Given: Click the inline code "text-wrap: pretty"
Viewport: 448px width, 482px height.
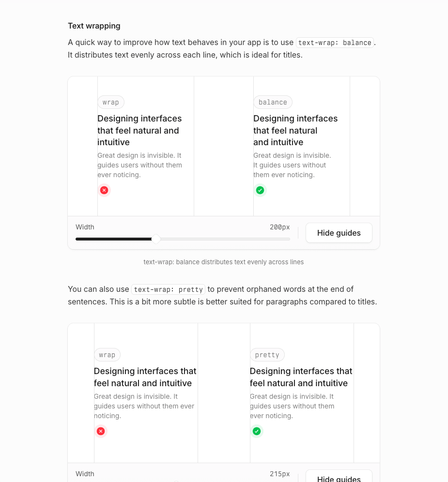Looking at the screenshot, I should click(168, 289).
